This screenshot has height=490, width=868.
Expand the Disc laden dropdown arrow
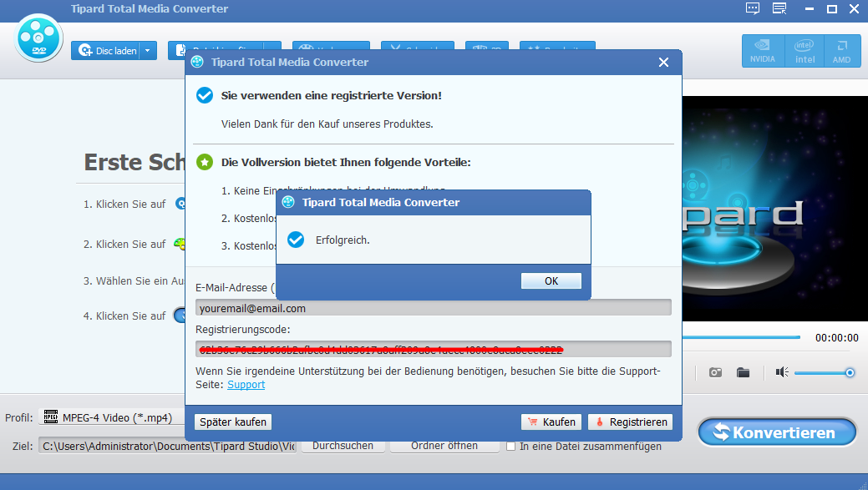pos(148,51)
